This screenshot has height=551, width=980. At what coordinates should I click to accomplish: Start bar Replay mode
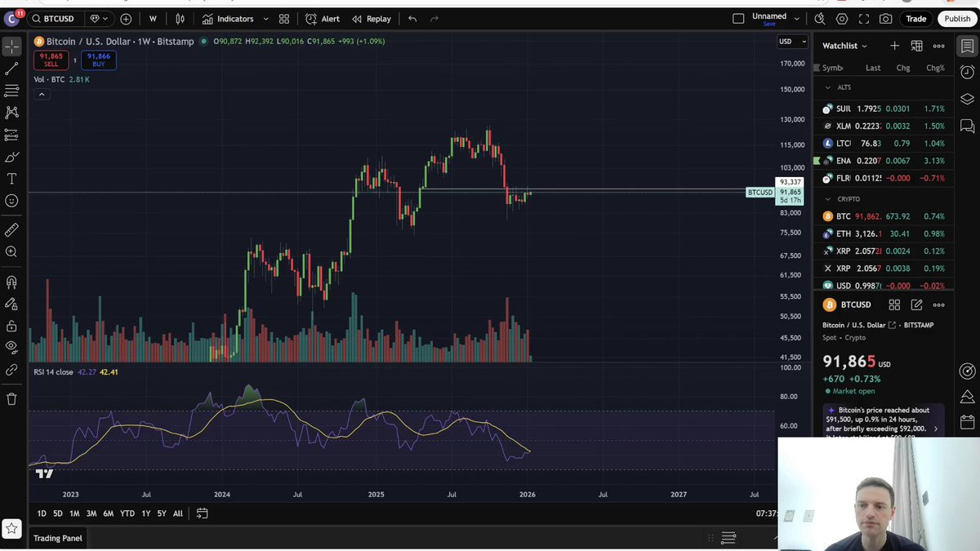[x=372, y=19]
